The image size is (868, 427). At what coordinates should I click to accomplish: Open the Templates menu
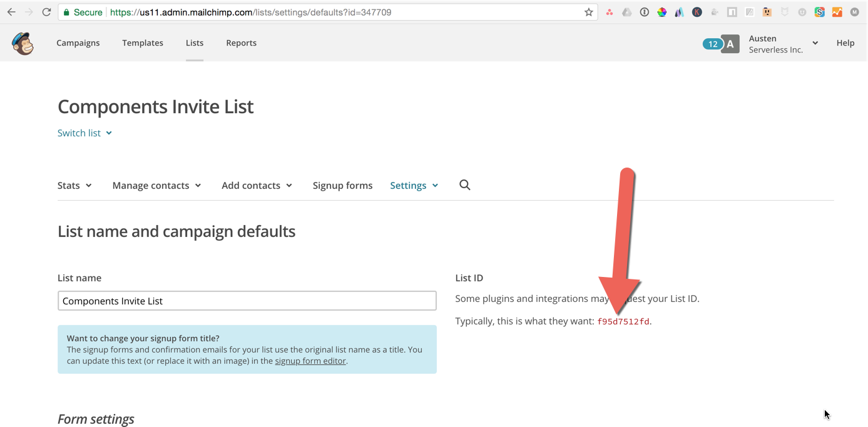(143, 43)
